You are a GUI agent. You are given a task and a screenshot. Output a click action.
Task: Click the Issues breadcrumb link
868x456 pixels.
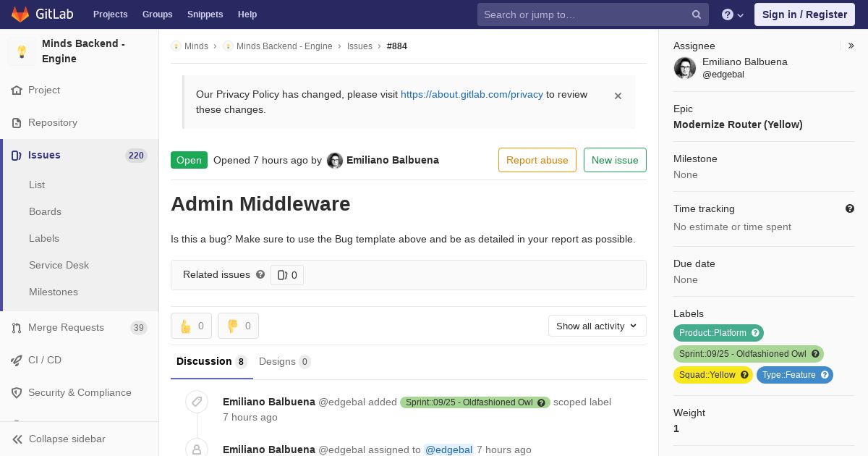pyautogui.click(x=359, y=46)
